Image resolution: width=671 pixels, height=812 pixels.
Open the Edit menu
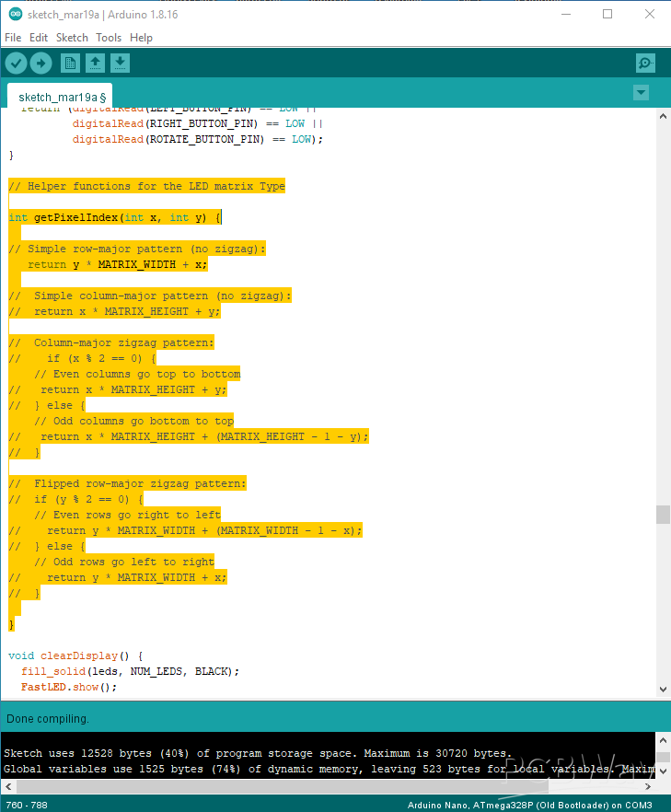click(x=39, y=38)
